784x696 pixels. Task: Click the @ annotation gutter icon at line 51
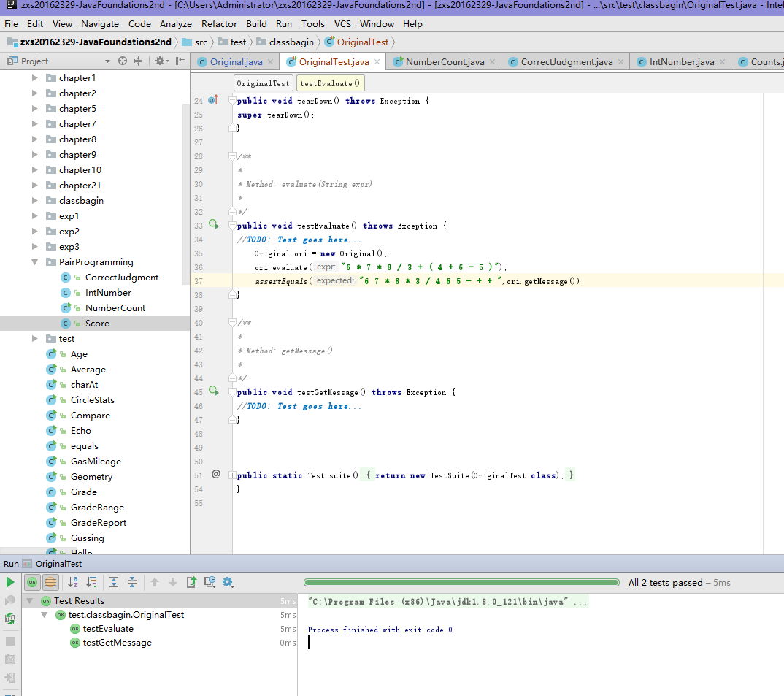tap(216, 474)
